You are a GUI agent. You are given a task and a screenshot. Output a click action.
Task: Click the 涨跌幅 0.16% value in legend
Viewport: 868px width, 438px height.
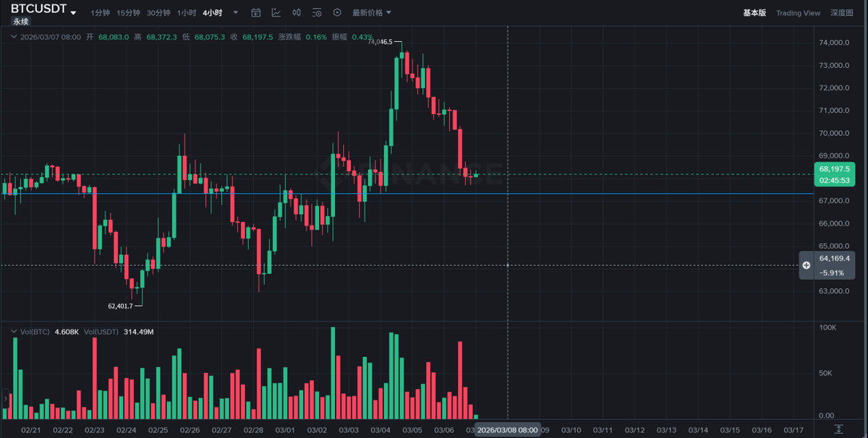(x=316, y=37)
